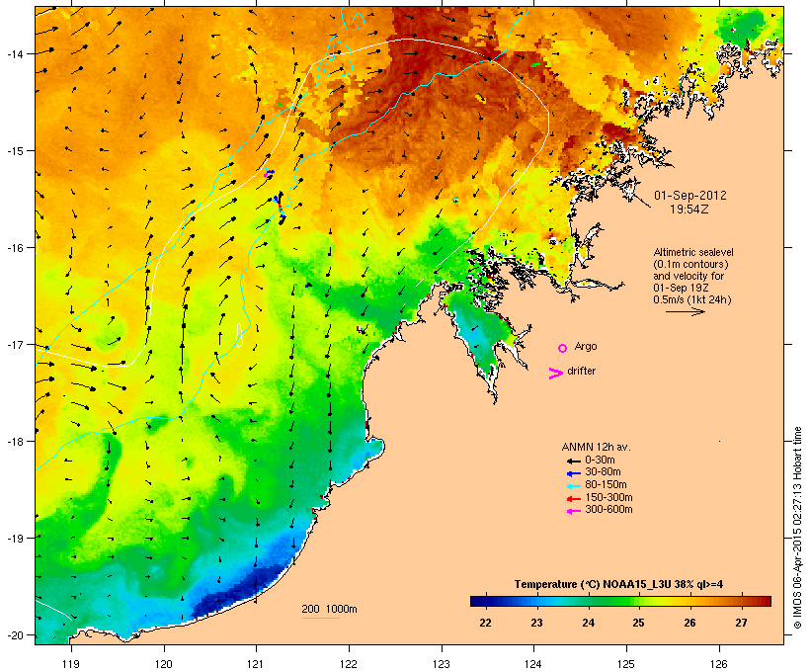Click the '27' colorbar tick label

point(741,623)
